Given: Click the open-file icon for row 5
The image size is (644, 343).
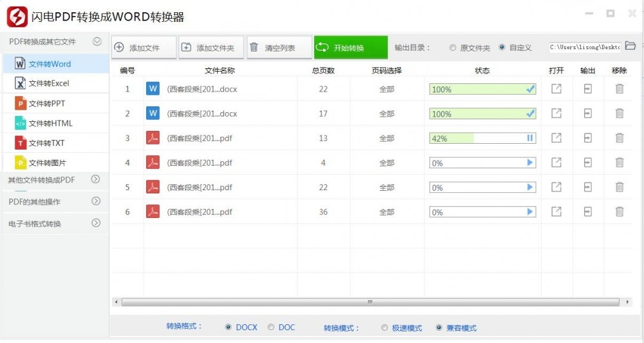Looking at the screenshot, I should [x=556, y=187].
